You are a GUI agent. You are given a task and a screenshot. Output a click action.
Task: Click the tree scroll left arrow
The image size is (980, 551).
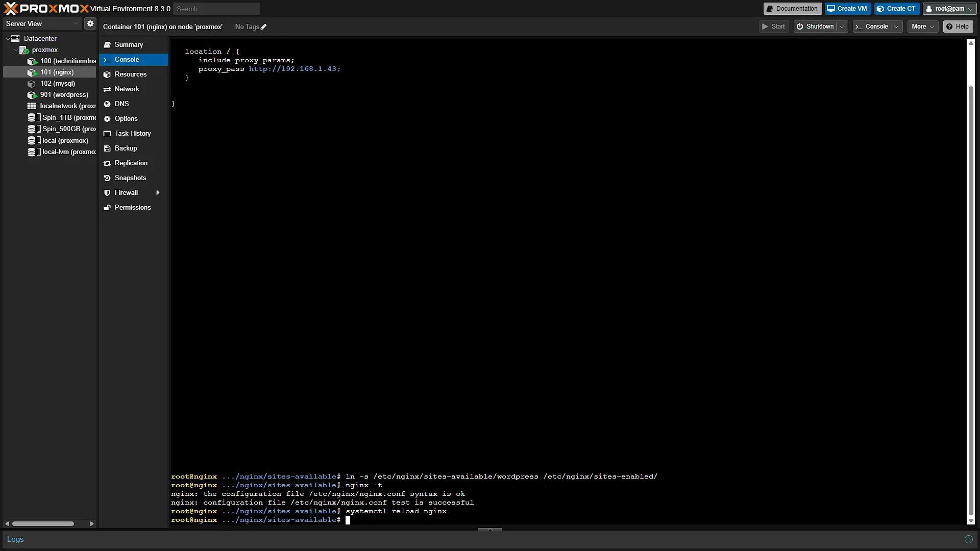coord(7,523)
